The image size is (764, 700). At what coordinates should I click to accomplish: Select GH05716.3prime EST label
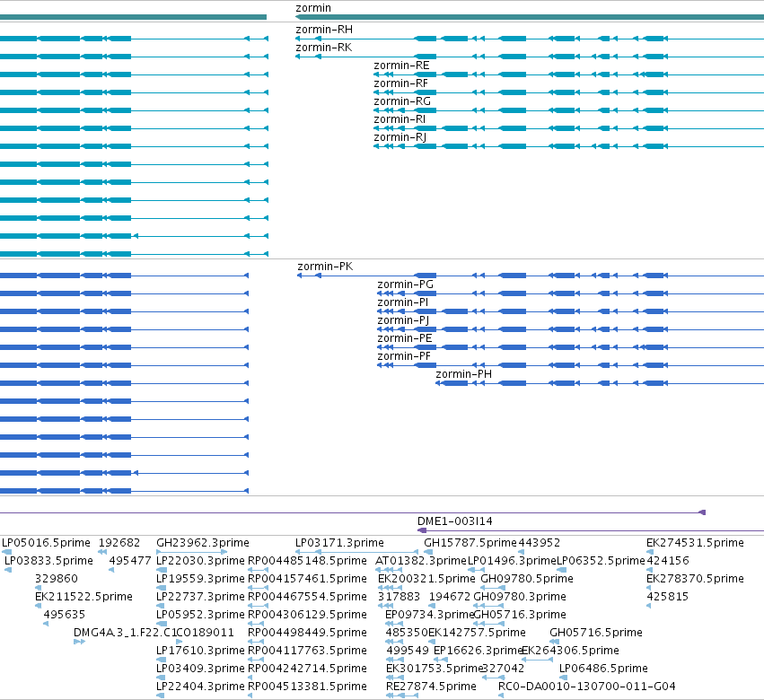tap(520, 615)
